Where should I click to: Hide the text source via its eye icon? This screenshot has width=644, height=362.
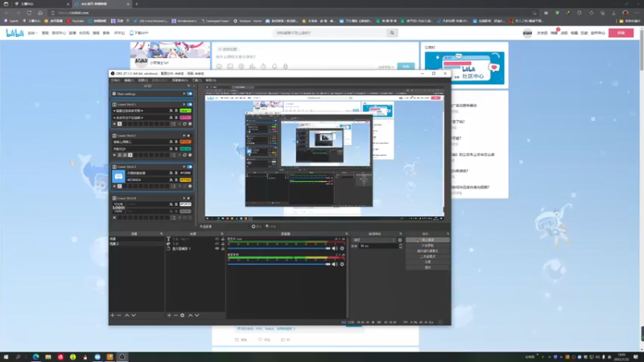[217, 239]
